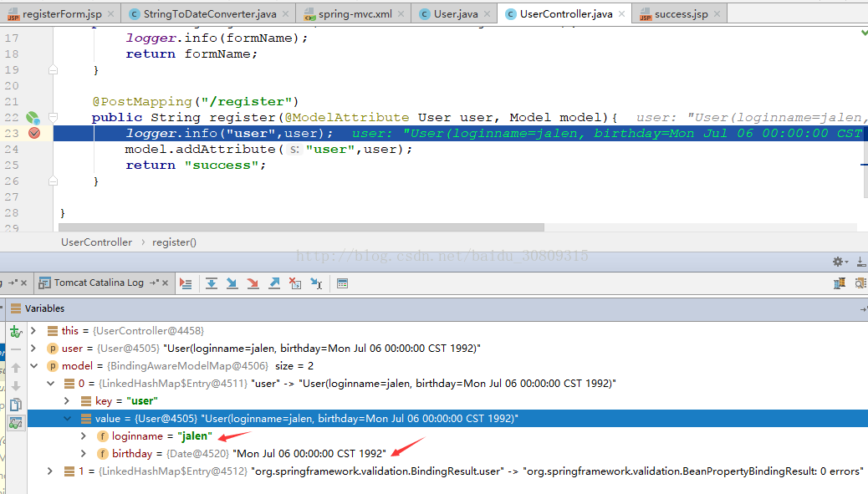Click the New Watch plus icon
The width and height of the screenshot is (868, 494).
point(15,332)
